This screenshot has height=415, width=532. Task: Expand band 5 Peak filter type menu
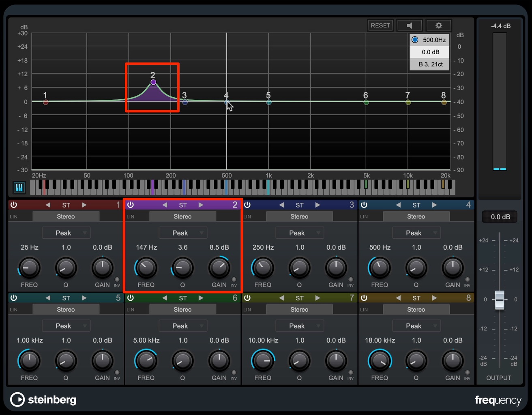coord(66,326)
